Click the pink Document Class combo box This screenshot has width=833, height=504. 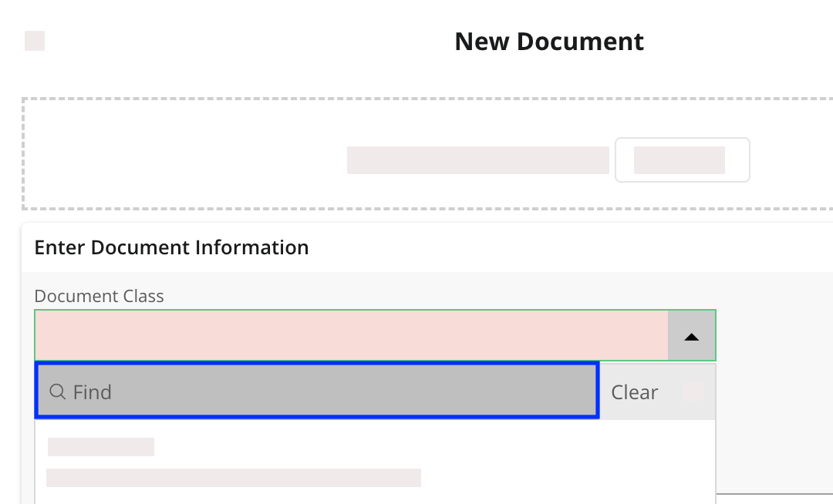click(x=351, y=336)
